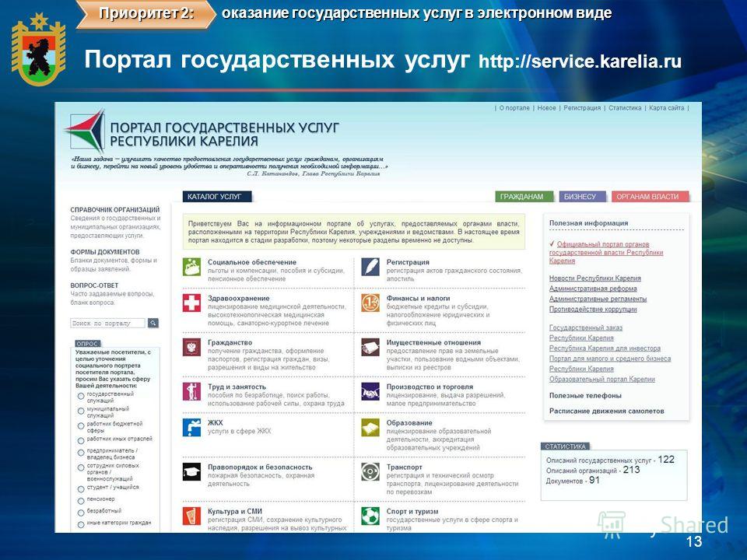Click the Регистрация feather pen icon

point(370,267)
